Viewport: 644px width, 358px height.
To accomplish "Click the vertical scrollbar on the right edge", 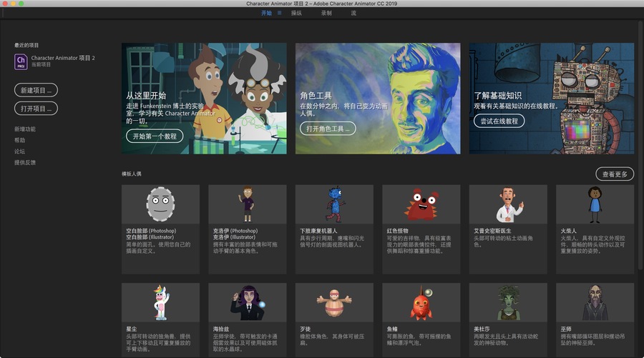I will point(640,144).
